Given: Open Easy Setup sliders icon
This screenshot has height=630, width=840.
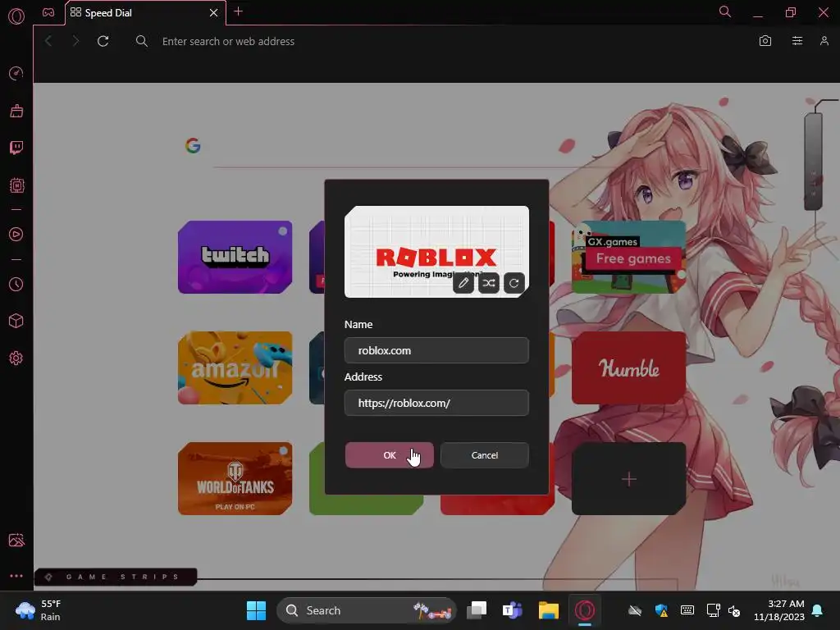Looking at the screenshot, I should [797, 41].
